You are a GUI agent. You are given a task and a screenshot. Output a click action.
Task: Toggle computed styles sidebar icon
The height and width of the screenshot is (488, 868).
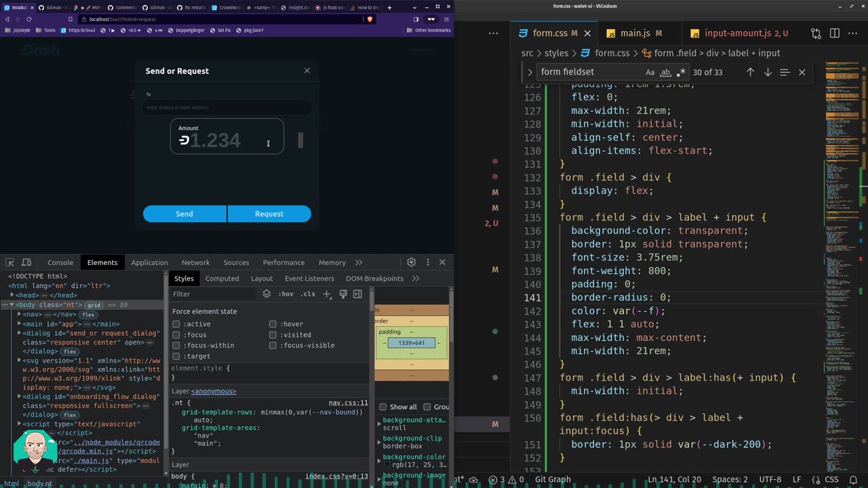click(357, 294)
